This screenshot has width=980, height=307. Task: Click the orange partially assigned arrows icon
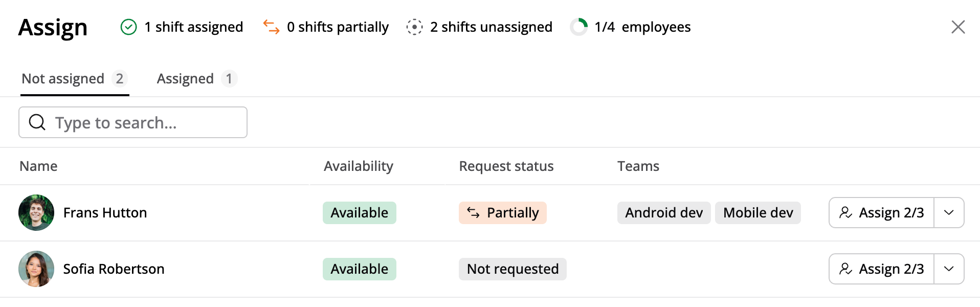271,27
